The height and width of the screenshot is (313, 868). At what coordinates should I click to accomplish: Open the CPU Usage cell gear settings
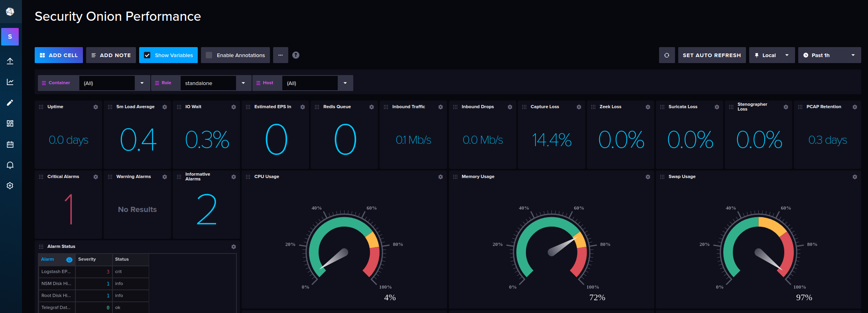coord(441,177)
